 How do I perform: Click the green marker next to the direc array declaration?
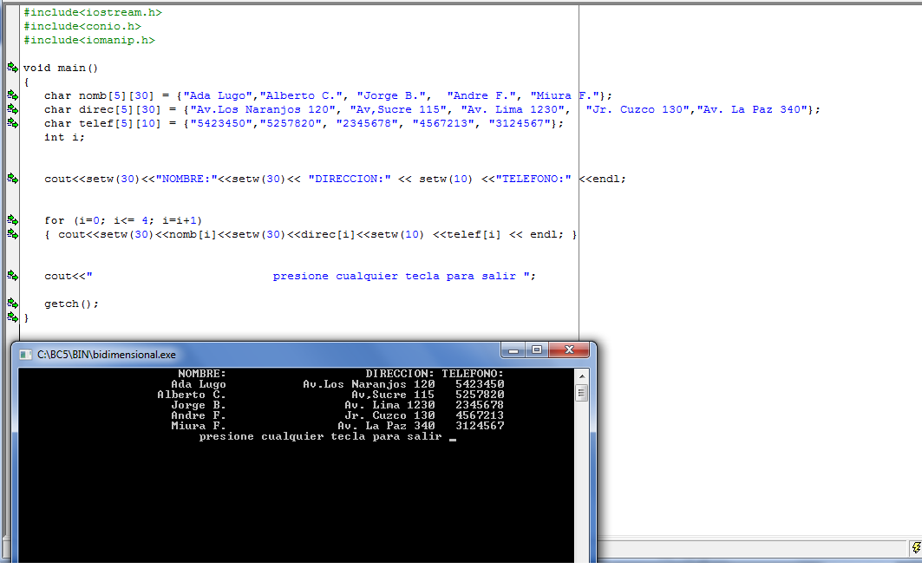(10, 109)
